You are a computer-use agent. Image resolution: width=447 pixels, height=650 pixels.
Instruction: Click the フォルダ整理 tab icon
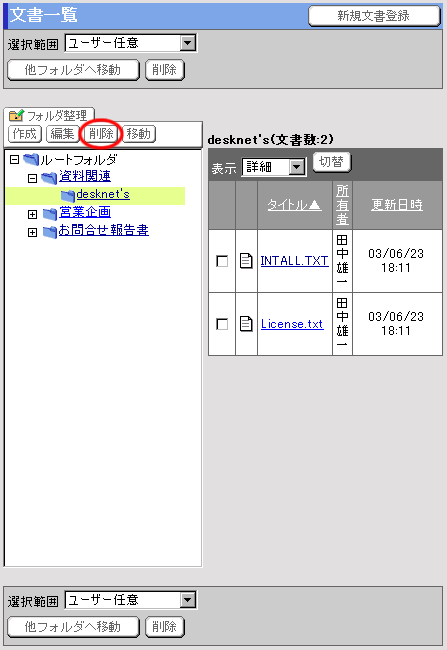tap(17, 115)
